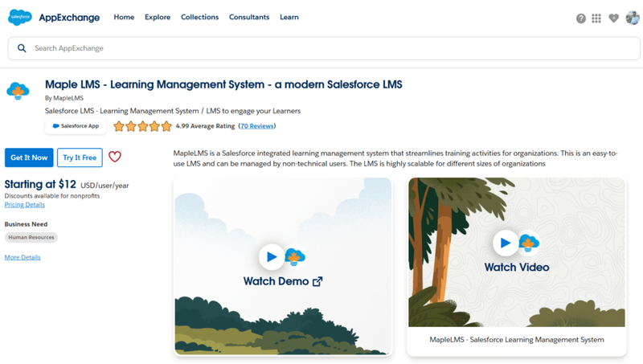Click the AppExchange title
The width and height of the screenshot is (643, 364).
69,18
